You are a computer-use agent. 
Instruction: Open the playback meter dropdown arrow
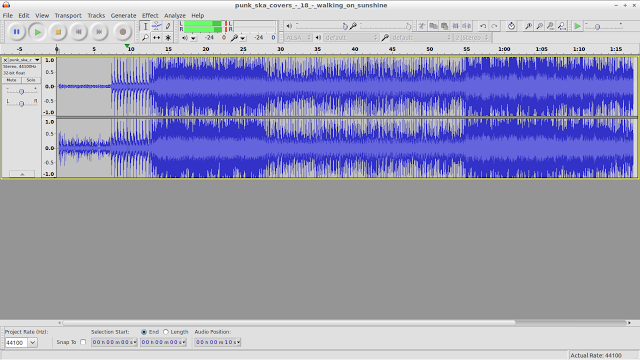pos(193,38)
